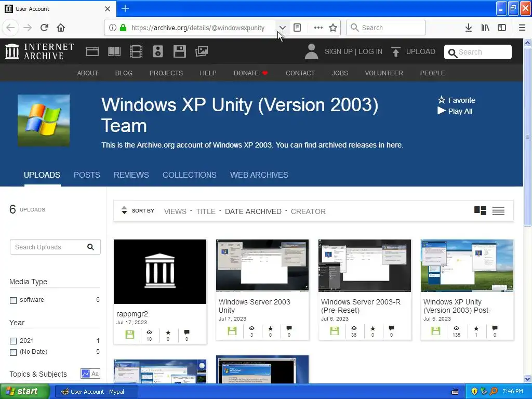Go back with browser back arrow
The height and width of the screenshot is (399, 532).
(10, 28)
